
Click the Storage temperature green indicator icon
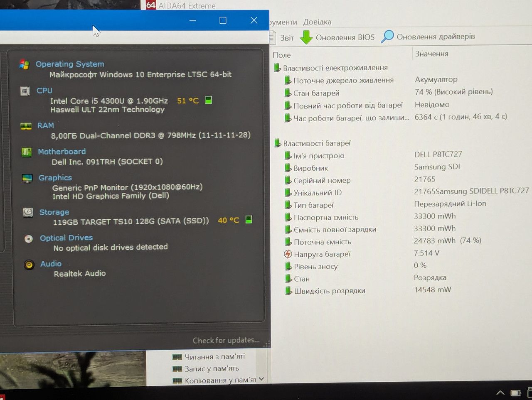pos(249,219)
